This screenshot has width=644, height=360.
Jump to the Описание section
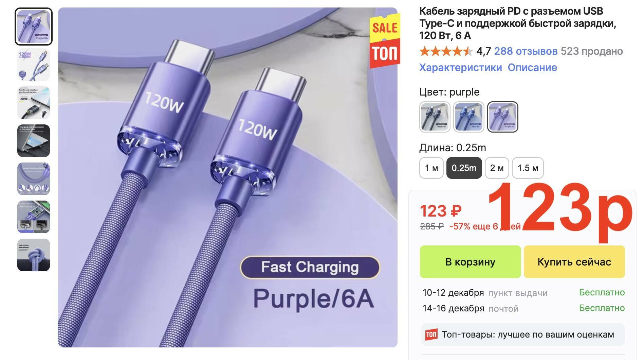coord(532,68)
